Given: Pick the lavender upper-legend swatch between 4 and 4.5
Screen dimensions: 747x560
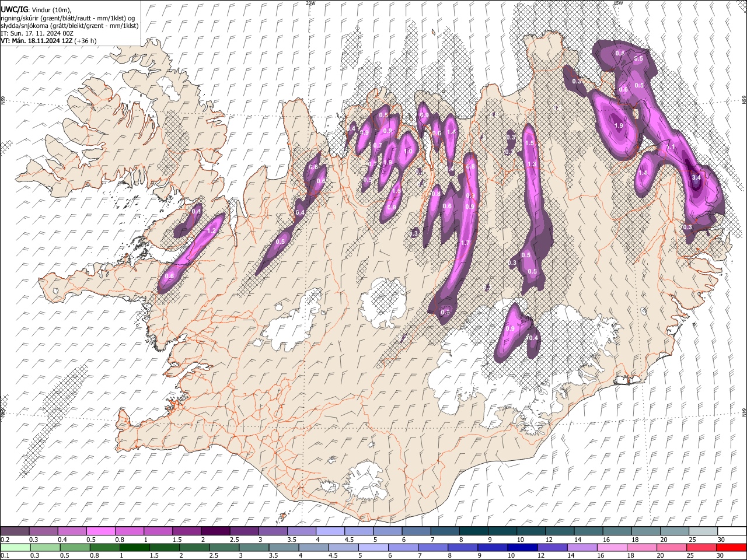Looking at the screenshot, I should coord(330,531).
